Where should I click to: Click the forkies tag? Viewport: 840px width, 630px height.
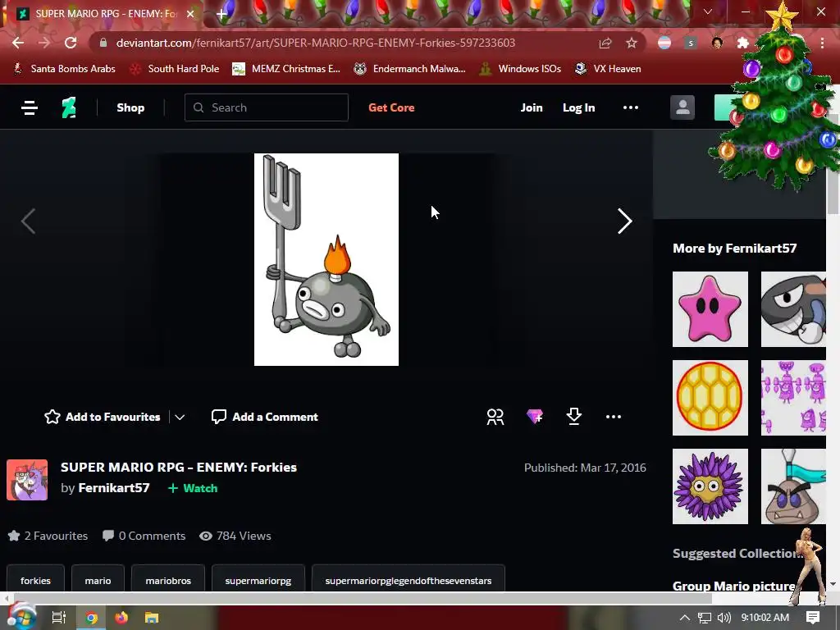[35, 580]
